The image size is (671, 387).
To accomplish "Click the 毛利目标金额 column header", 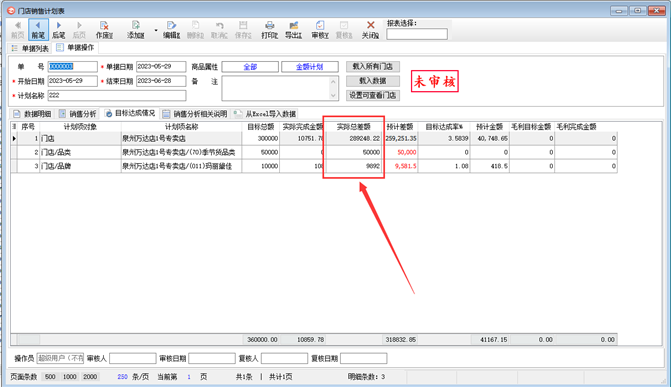I will coord(531,127).
